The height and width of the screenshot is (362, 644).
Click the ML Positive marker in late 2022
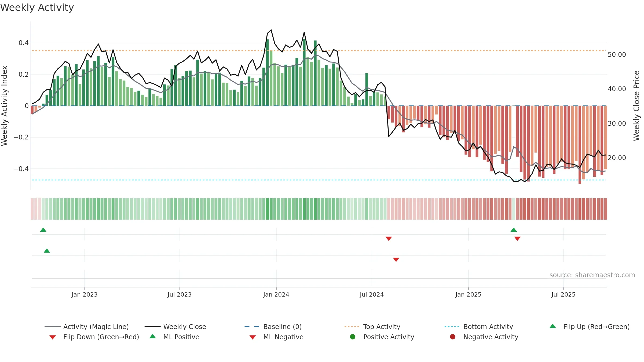[47, 251]
